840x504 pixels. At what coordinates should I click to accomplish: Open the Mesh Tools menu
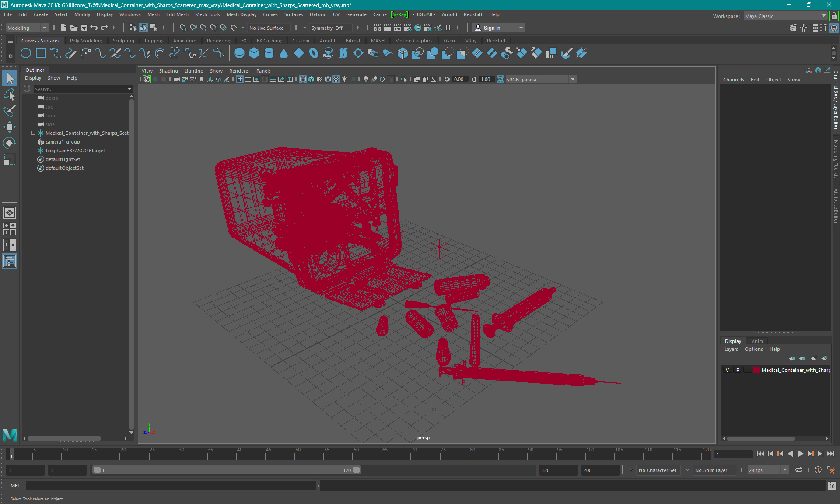point(207,14)
